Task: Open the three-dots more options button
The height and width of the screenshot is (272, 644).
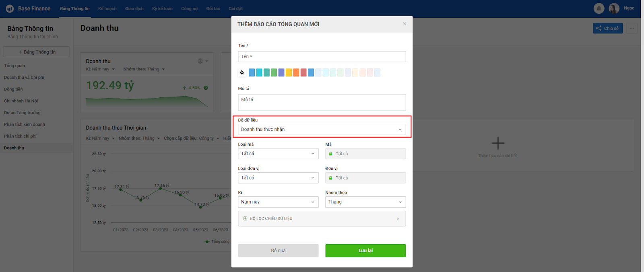Action: [x=632, y=28]
